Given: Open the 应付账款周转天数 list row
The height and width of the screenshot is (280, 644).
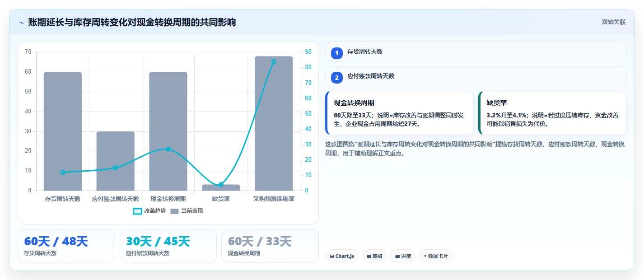Looking at the screenshot, I should point(476,76).
